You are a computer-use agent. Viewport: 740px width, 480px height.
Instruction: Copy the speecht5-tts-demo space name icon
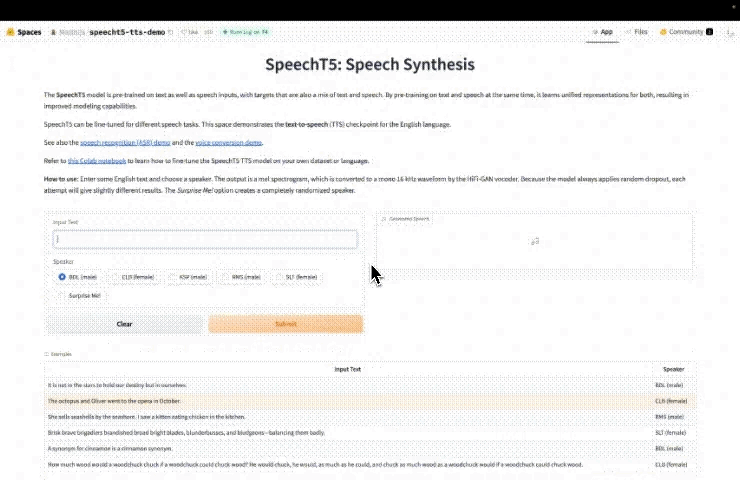[x=170, y=32]
